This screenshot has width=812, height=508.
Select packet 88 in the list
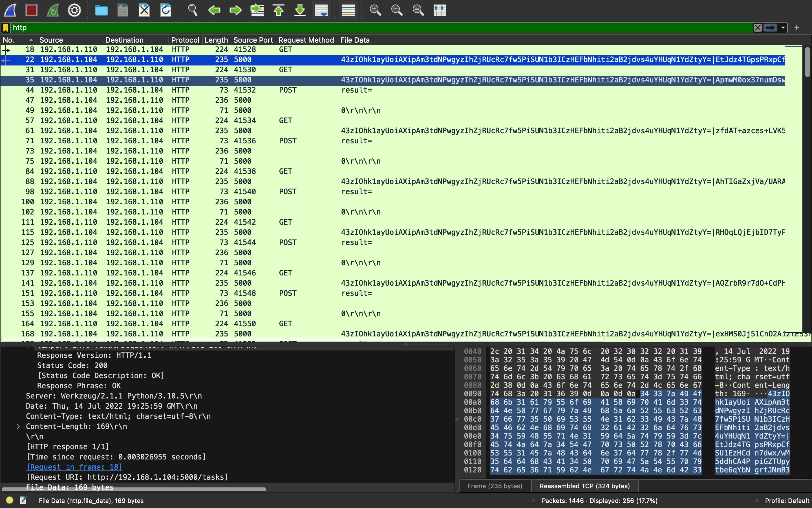click(x=392, y=181)
